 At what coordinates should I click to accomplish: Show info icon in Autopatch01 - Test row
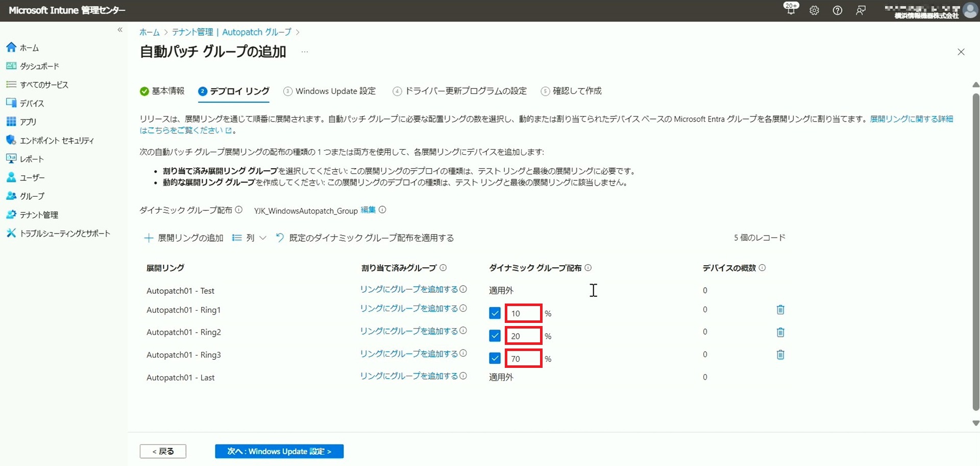(463, 289)
